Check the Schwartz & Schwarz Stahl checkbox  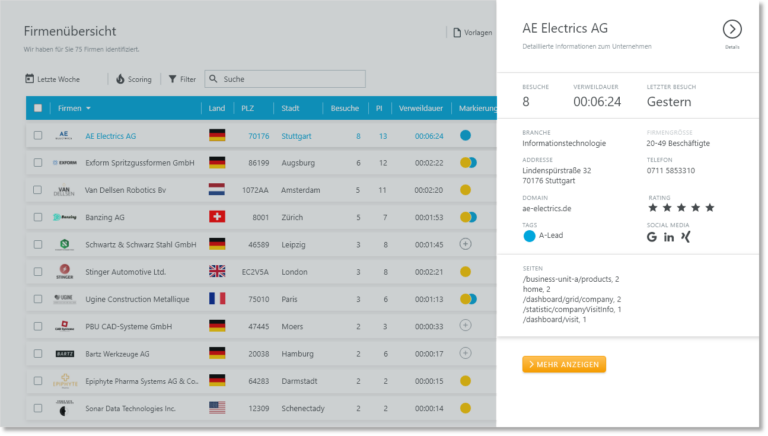(x=38, y=244)
